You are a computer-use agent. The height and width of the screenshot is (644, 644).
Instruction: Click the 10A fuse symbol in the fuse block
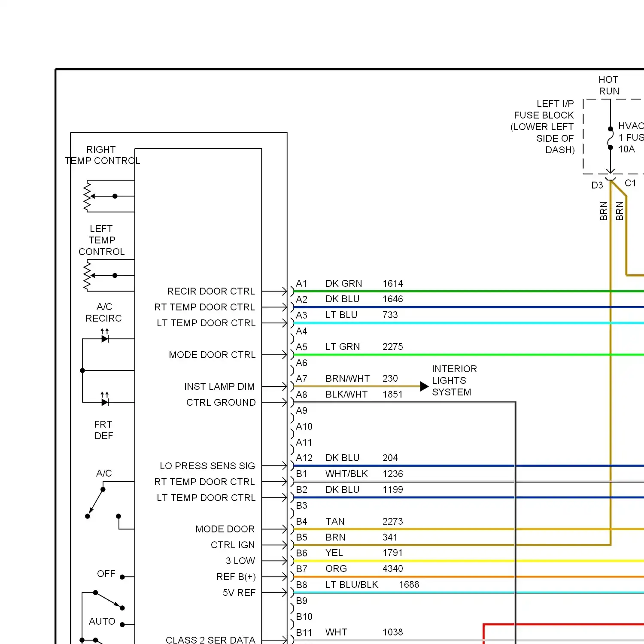click(610, 138)
